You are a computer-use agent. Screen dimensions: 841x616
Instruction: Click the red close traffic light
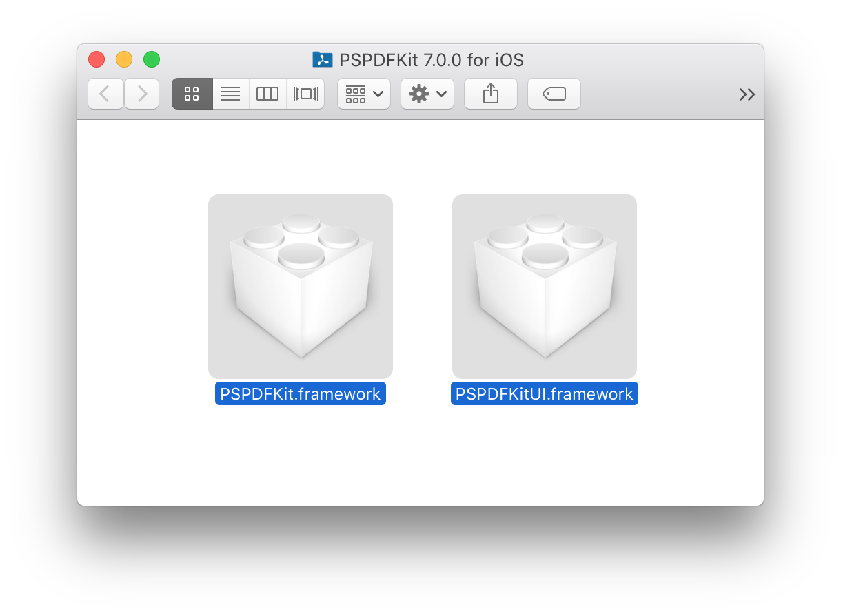[96, 59]
